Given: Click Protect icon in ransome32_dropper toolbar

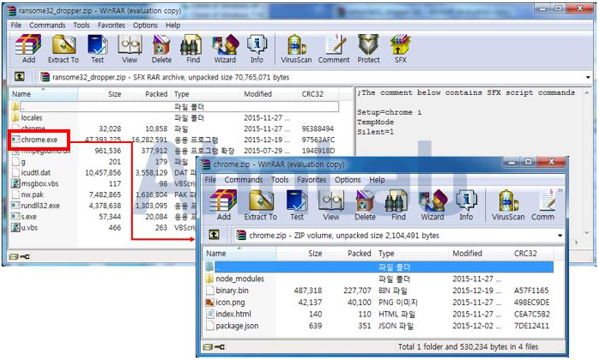Looking at the screenshot, I should (x=368, y=49).
